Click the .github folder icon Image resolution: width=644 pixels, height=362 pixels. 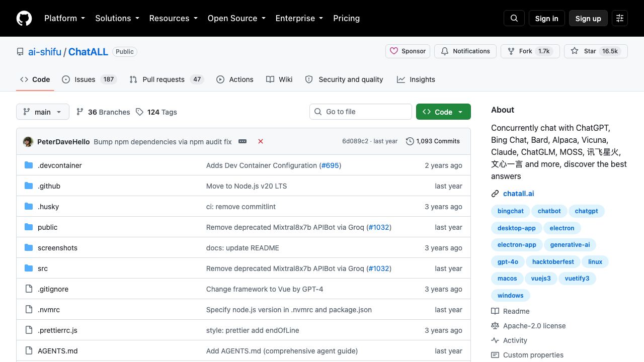(x=29, y=186)
